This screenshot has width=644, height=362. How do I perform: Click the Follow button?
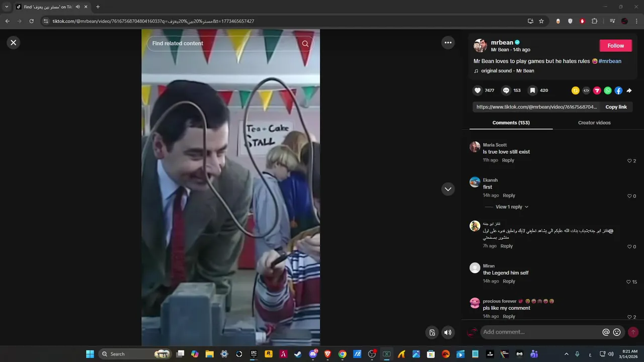coord(616,45)
